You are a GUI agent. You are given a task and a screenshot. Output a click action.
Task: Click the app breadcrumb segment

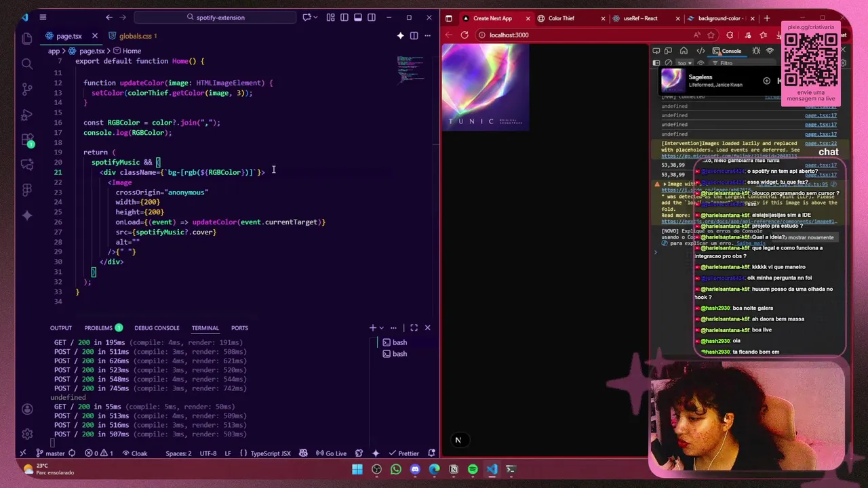54,51
